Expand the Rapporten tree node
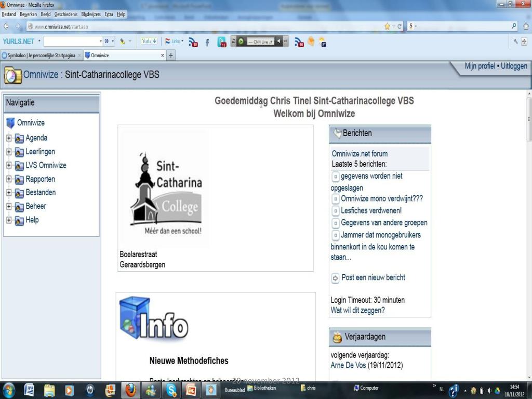 coord(9,179)
